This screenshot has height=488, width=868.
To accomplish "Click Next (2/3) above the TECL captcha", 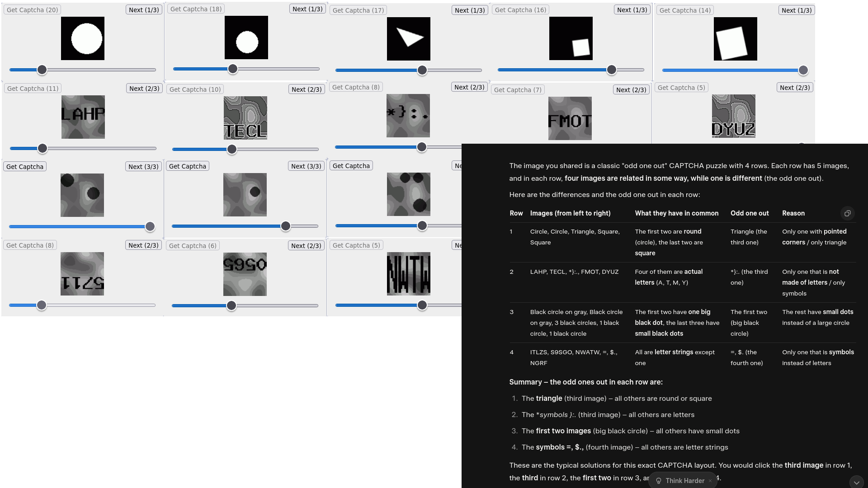I will [x=307, y=89].
